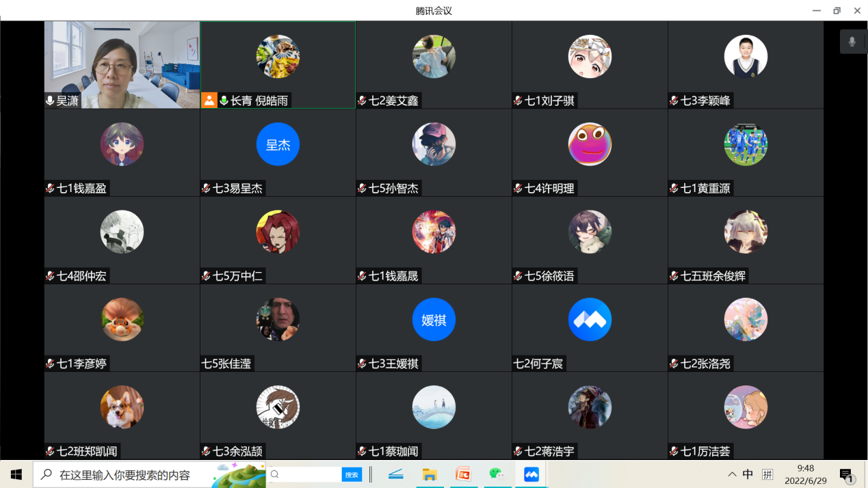Screen dimensions: 868x488
Task: Open File Explorer from the taskbar
Action: click(430, 474)
